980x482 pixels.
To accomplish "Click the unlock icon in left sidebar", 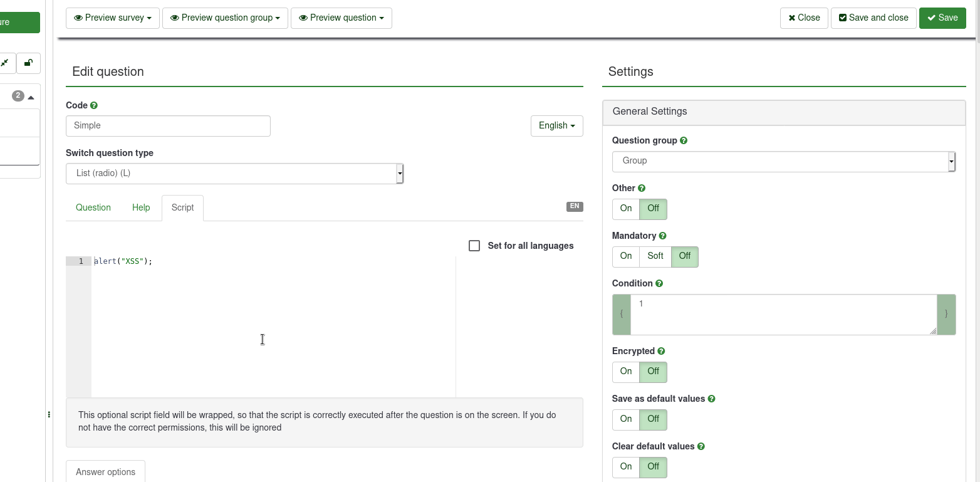I will coord(28,63).
